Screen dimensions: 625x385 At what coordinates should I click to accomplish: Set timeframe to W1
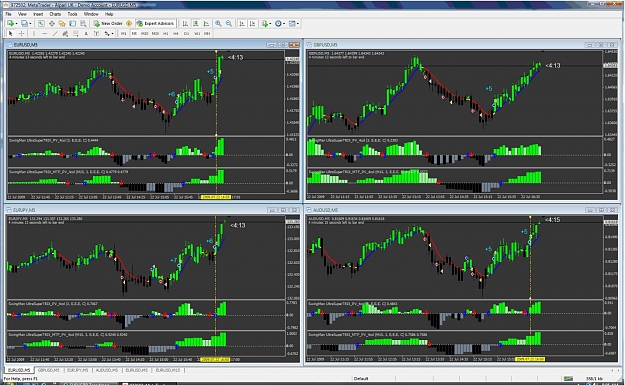197,33
